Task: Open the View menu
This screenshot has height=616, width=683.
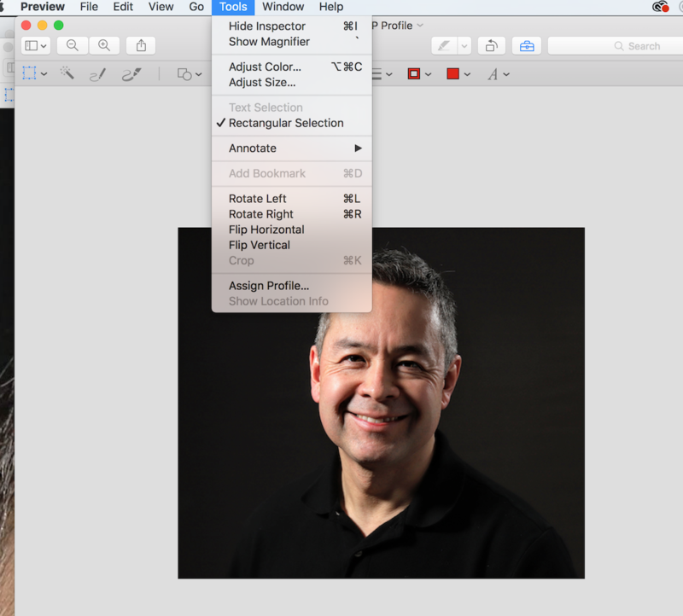Action: tap(161, 7)
